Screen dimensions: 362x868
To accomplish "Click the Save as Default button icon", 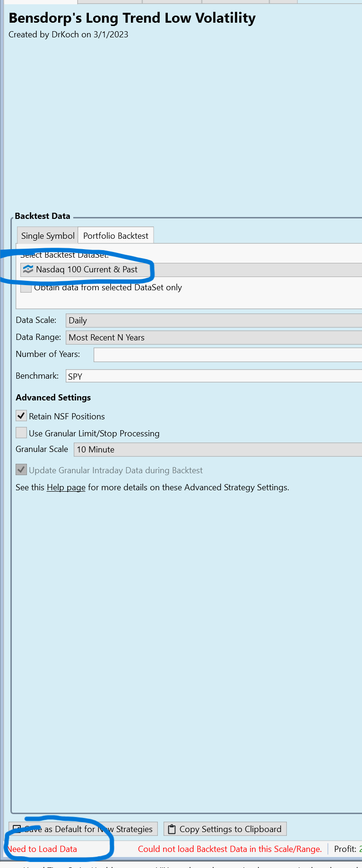I will point(17,829).
